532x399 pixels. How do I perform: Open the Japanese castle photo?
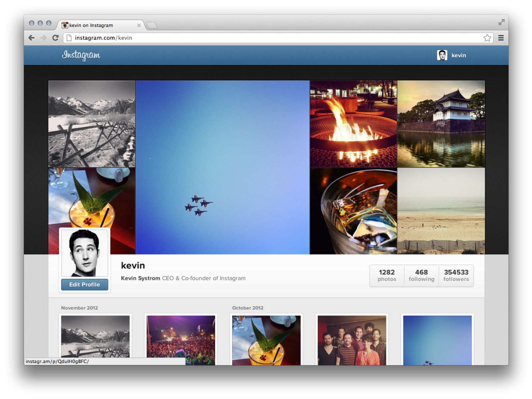pos(441,124)
